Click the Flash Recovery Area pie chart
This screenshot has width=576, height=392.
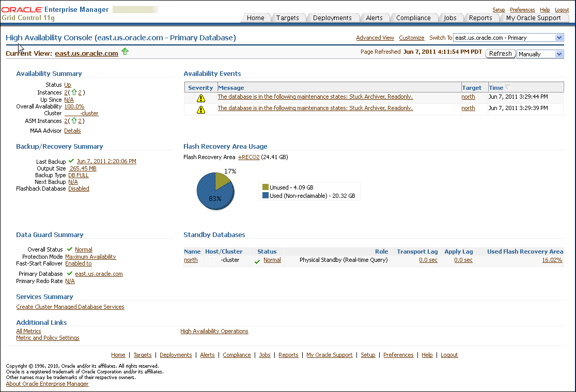[215, 191]
